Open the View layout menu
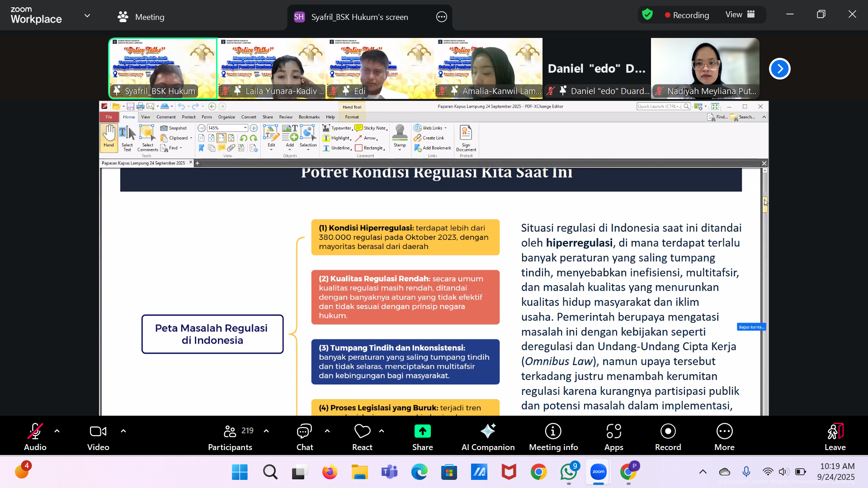Viewport: 868px width, 488px height. pos(740,14)
